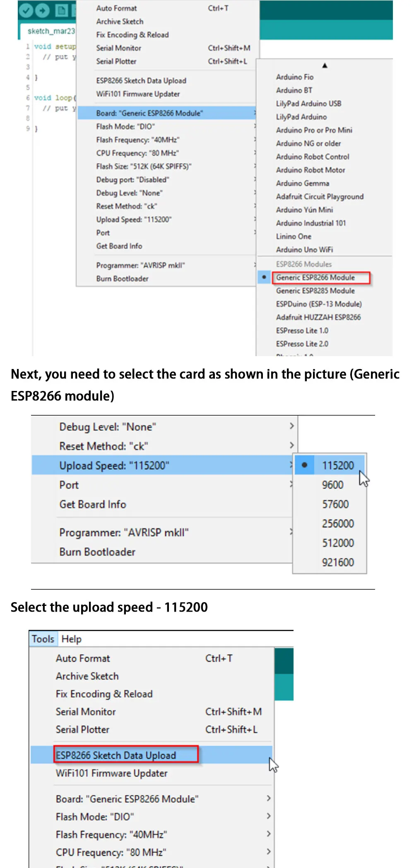Expand the Debug port "Disabled" submenu
This screenshot has width=414, height=868.
pos(132,180)
